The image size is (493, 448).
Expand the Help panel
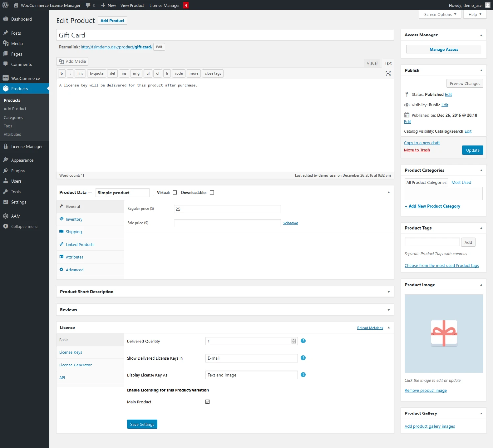pyautogui.click(x=475, y=14)
